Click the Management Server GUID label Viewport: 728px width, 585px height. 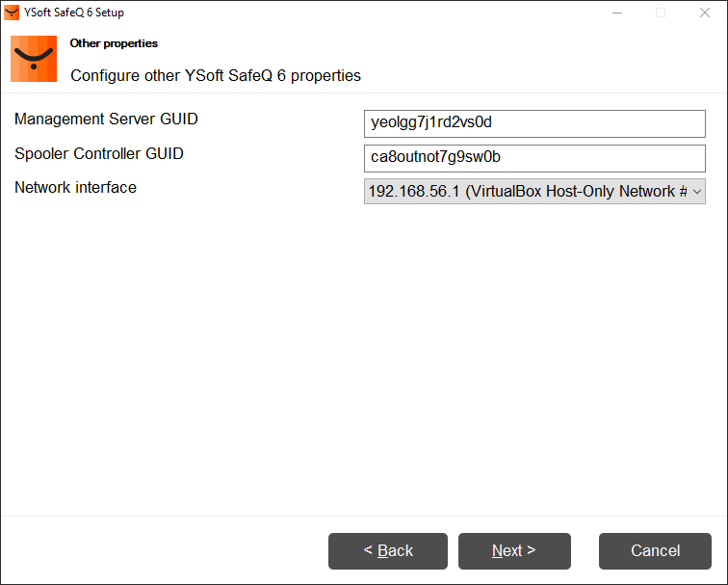point(106,120)
